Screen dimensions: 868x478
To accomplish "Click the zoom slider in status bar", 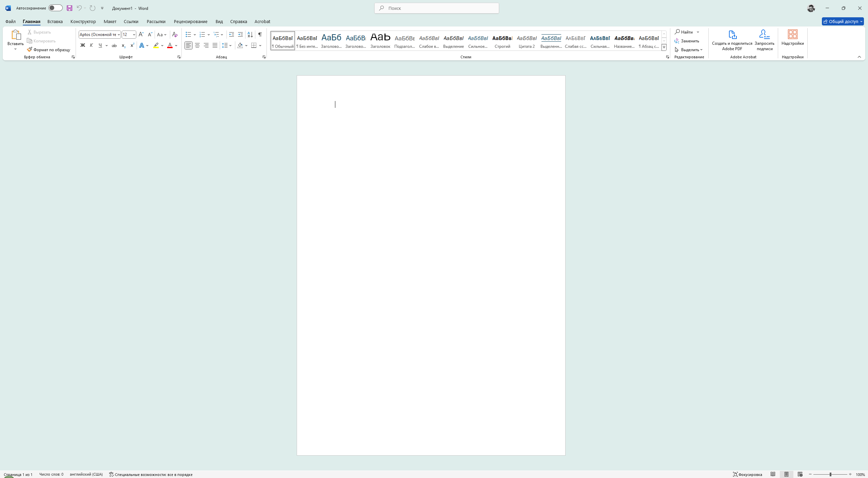I will coord(830,474).
